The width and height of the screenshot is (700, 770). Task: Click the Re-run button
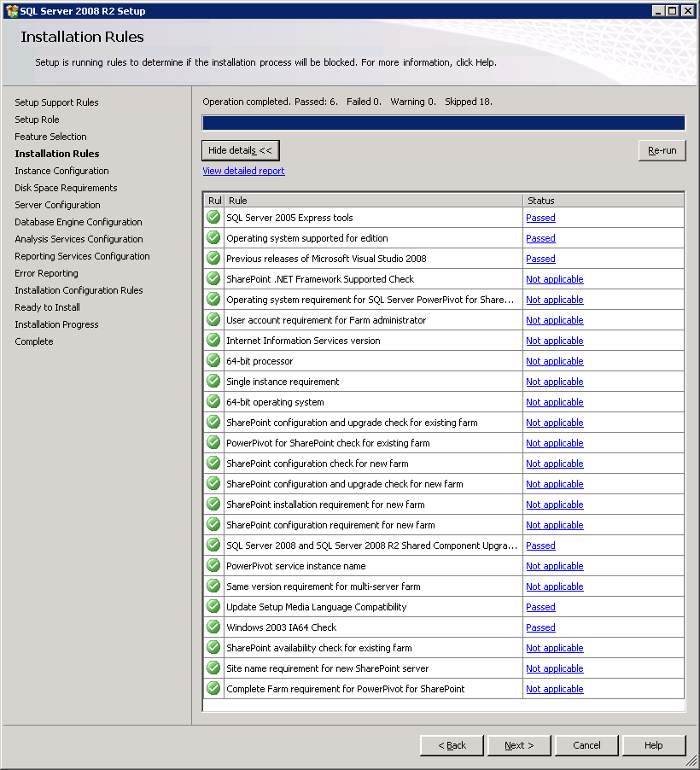tap(662, 150)
